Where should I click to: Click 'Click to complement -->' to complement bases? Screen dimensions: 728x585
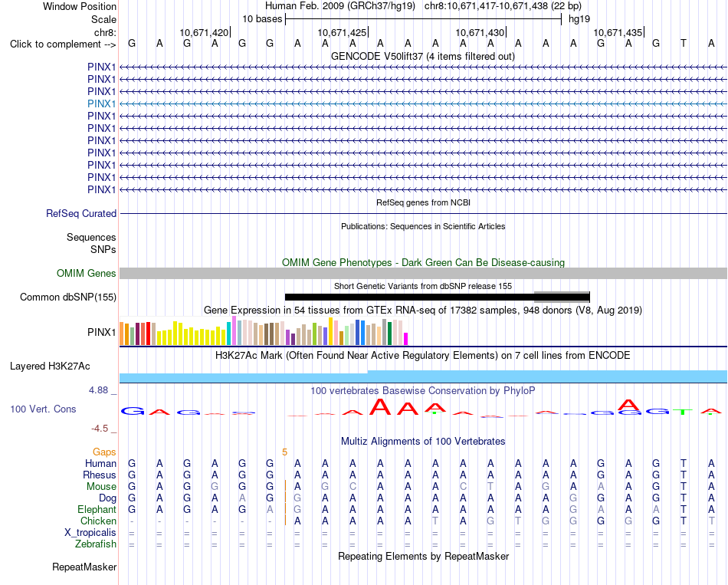coord(63,44)
